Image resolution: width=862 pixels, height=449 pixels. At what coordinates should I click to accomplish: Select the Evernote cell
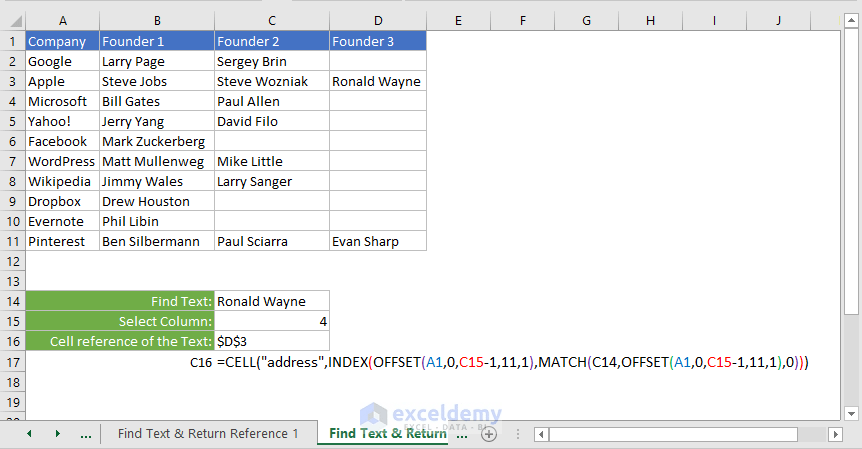(63, 221)
